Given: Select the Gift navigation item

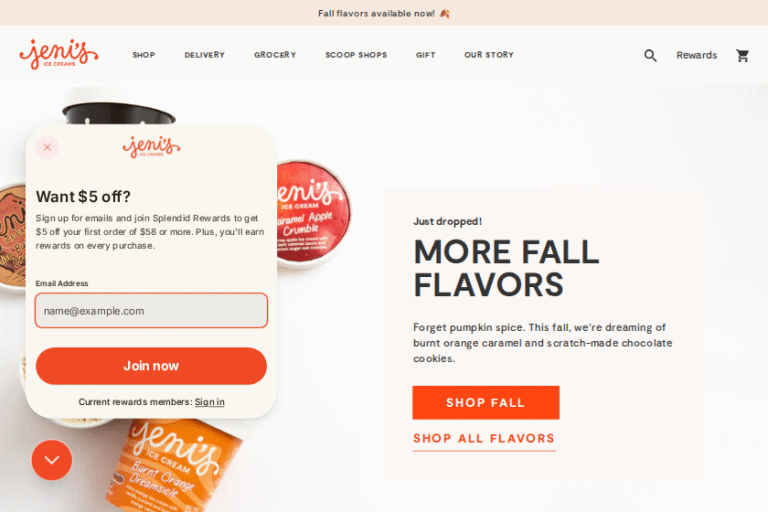Looking at the screenshot, I should pos(426,55).
